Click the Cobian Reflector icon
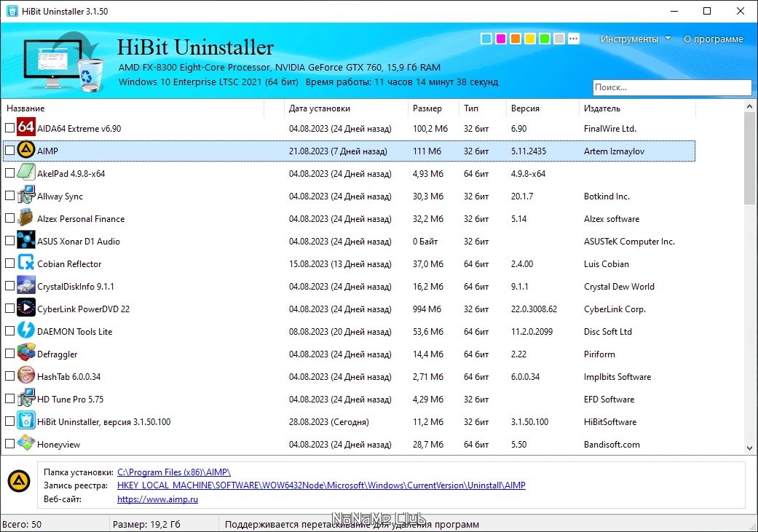This screenshot has width=758, height=532. pyautogui.click(x=26, y=263)
